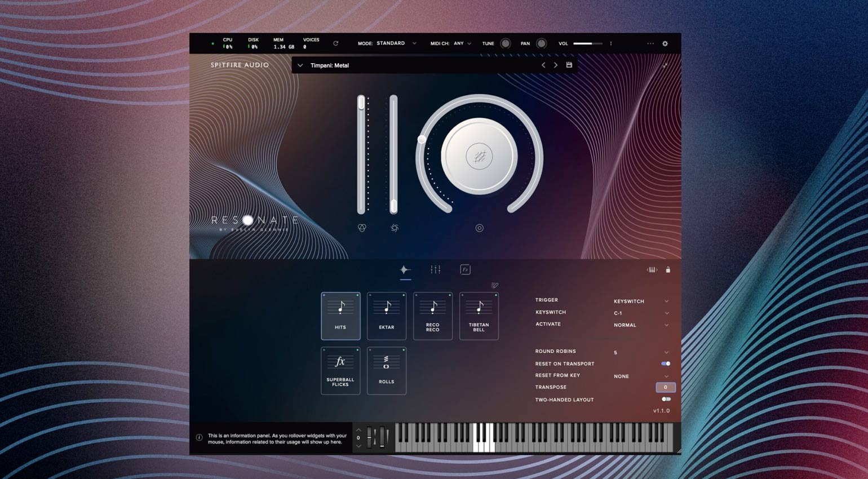Click the MEM 1.34 GB readout

pos(284,43)
